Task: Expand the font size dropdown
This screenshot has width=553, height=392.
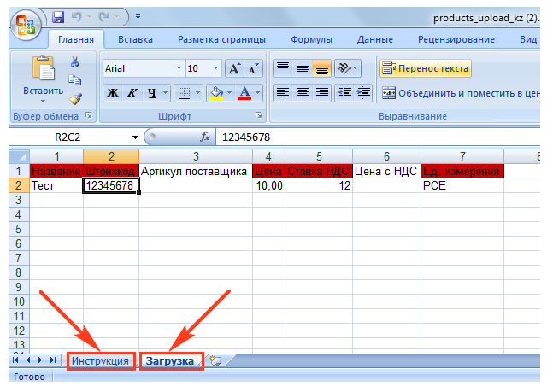Action: pos(218,68)
